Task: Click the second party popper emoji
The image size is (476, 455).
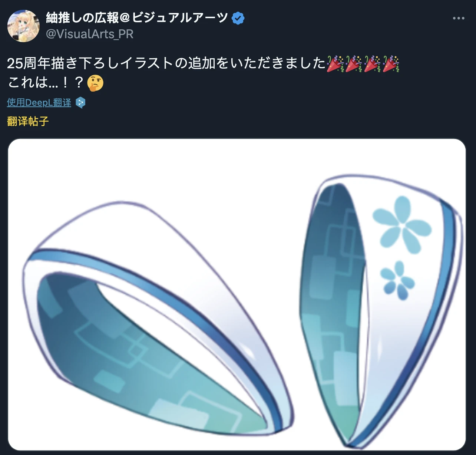Action: (x=354, y=63)
